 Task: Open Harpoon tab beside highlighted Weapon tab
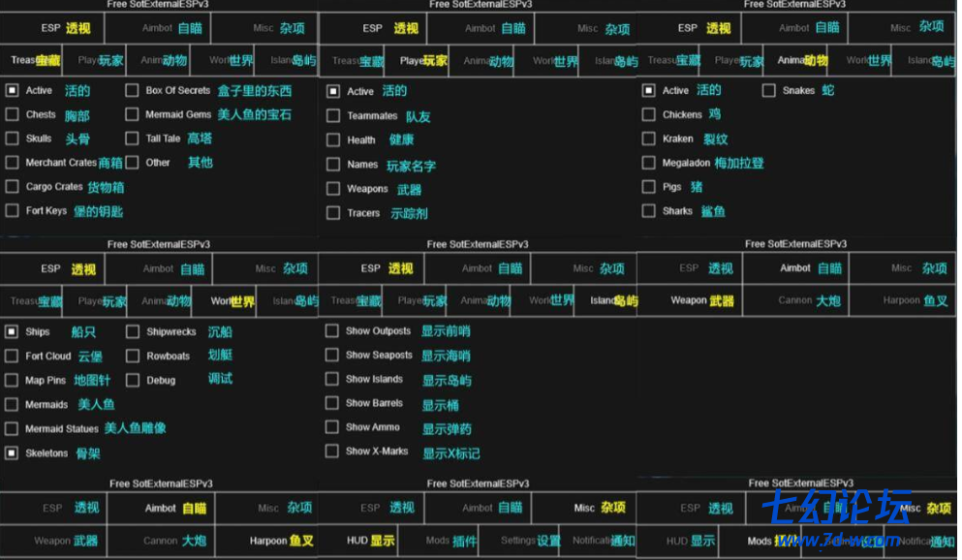click(903, 300)
